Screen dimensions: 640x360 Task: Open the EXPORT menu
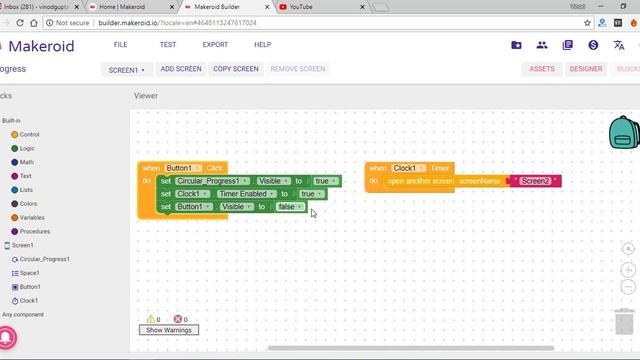[215, 44]
